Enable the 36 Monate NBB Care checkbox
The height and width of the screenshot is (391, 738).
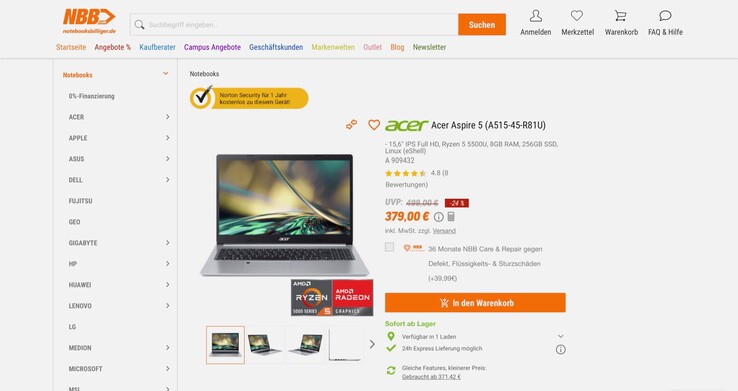coord(389,247)
